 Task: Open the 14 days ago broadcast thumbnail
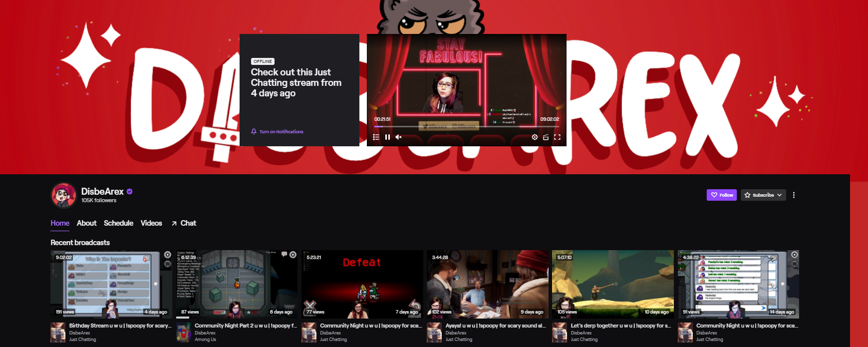pyautogui.click(x=738, y=285)
